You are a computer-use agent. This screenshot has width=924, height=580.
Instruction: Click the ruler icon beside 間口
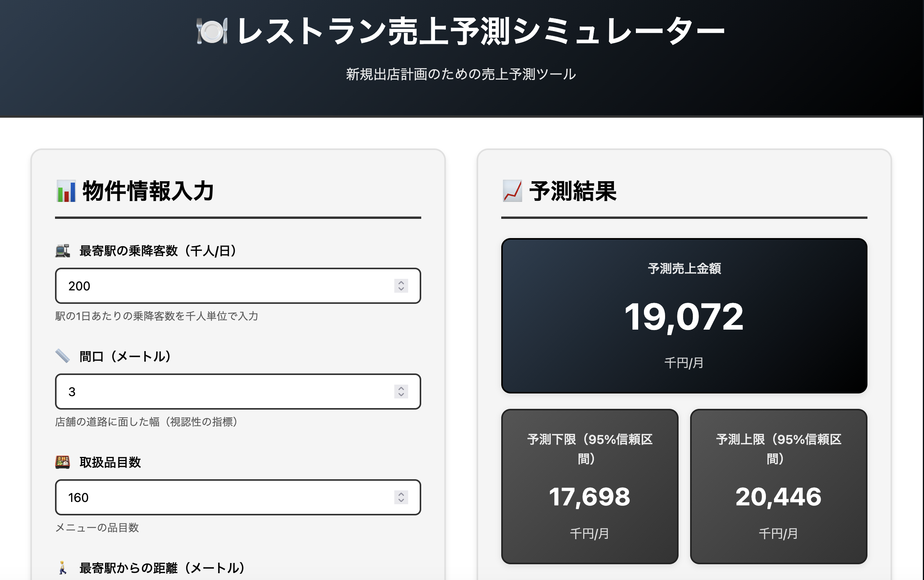tap(62, 357)
